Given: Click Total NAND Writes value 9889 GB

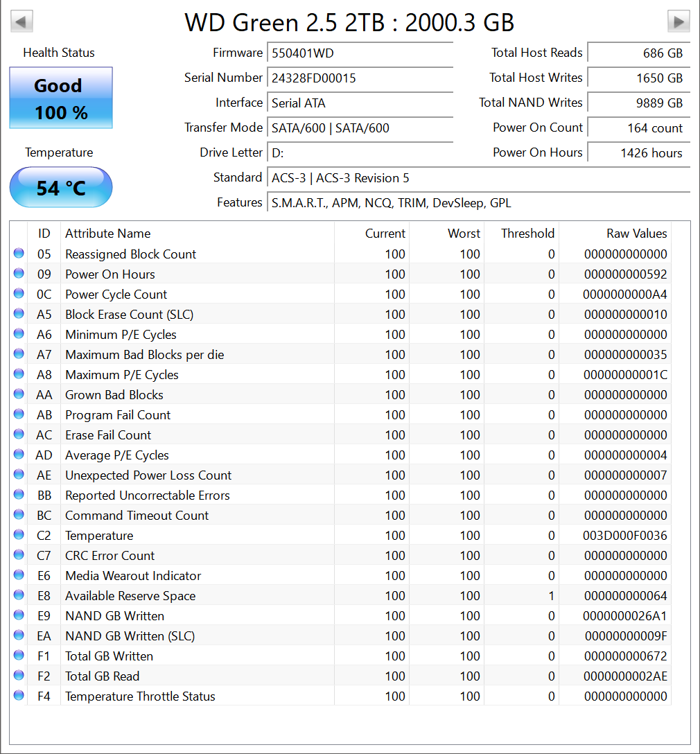Looking at the screenshot, I should (638, 103).
